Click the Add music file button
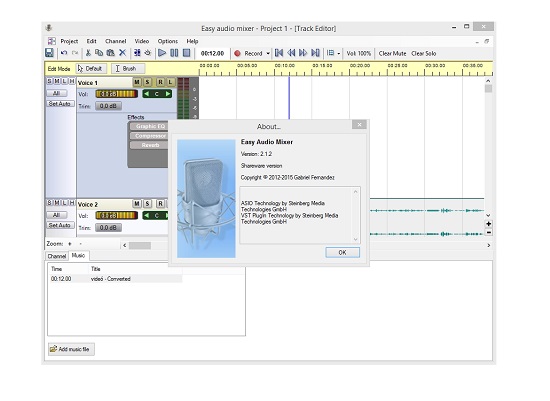The height and width of the screenshot is (401, 550). pyautogui.click(x=71, y=349)
